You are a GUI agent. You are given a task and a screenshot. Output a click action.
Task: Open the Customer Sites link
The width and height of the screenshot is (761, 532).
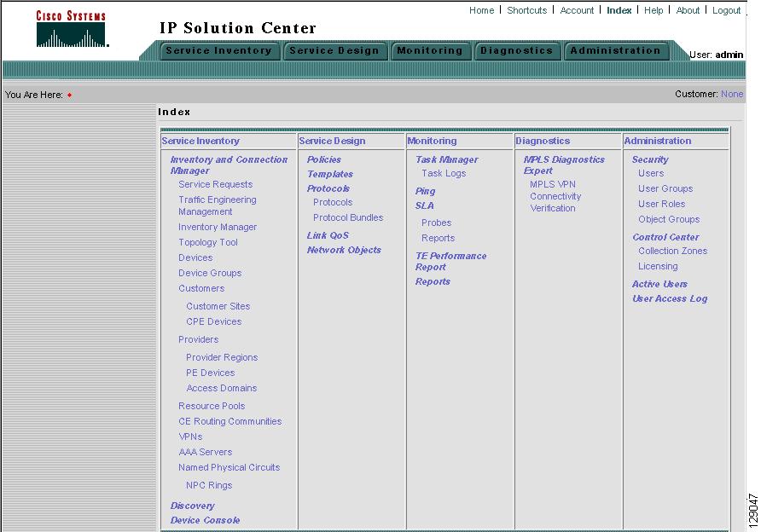tap(218, 306)
